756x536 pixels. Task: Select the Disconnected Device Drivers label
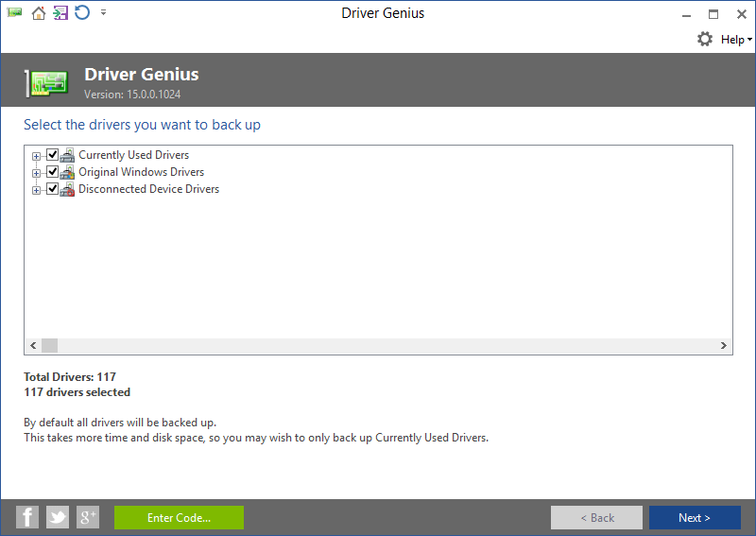(149, 189)
